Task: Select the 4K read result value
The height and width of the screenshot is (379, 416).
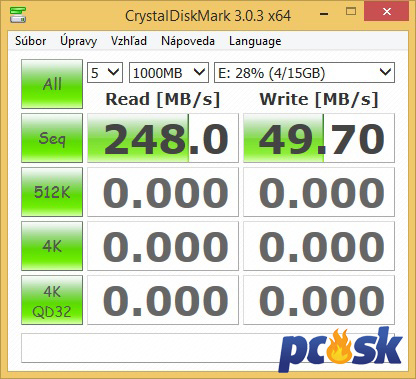Action: [163, 246]
